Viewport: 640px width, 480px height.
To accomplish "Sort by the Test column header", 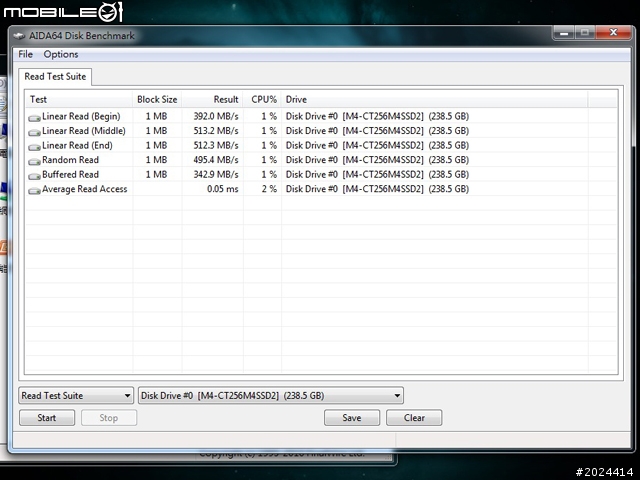I will pyautogui.click(x=79, y=99).
